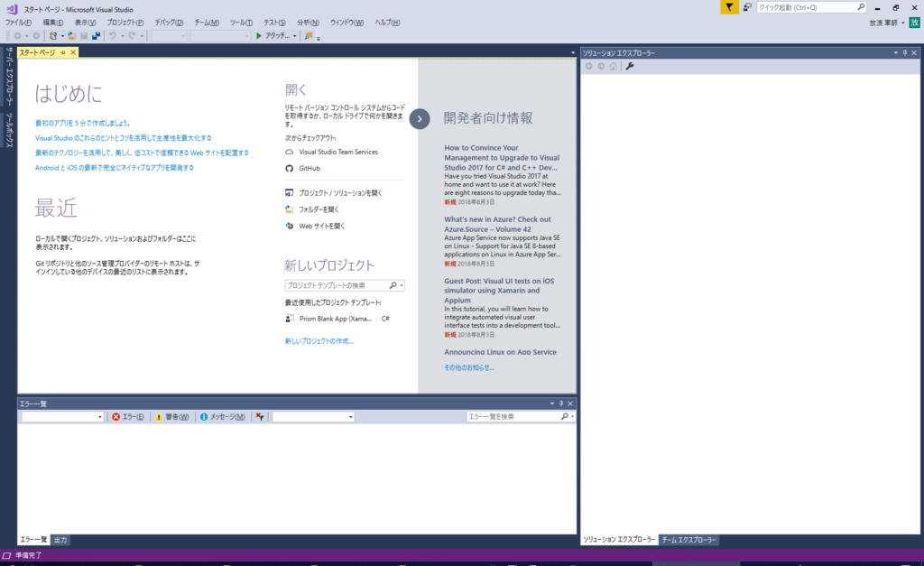Click プロジェクト / ソリューションを開く link

pyautogui.click(x=340, y=193)
